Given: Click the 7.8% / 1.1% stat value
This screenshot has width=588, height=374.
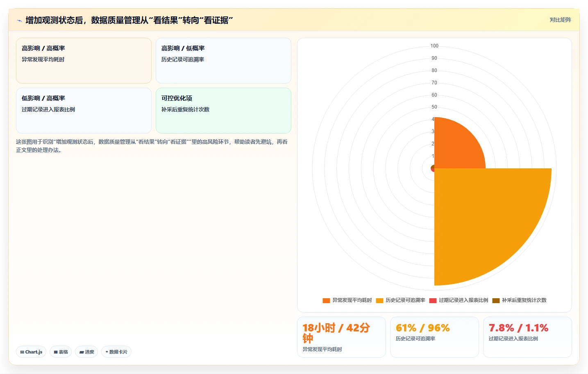Looking at the screenshot, I should (x=518, y=328).
